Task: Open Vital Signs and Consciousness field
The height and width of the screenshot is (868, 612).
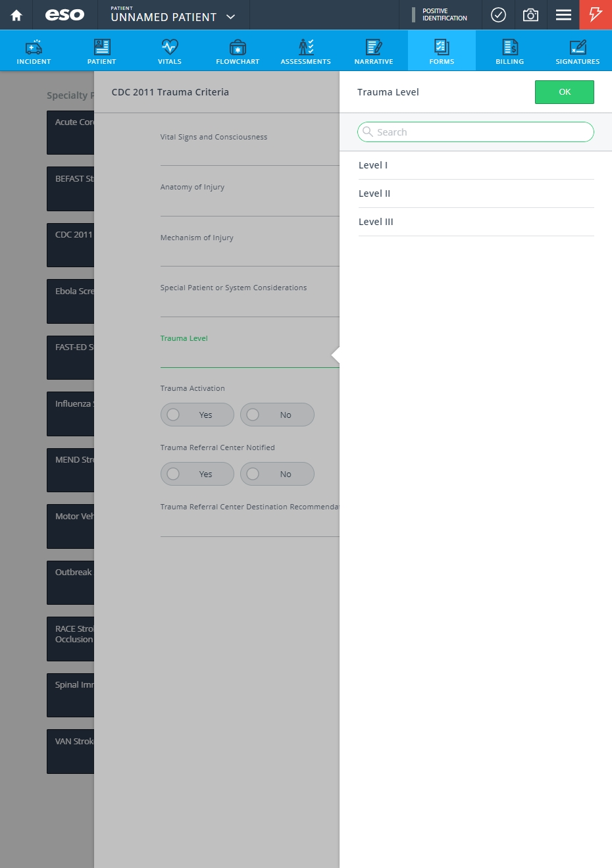Action: coord(250,147)
